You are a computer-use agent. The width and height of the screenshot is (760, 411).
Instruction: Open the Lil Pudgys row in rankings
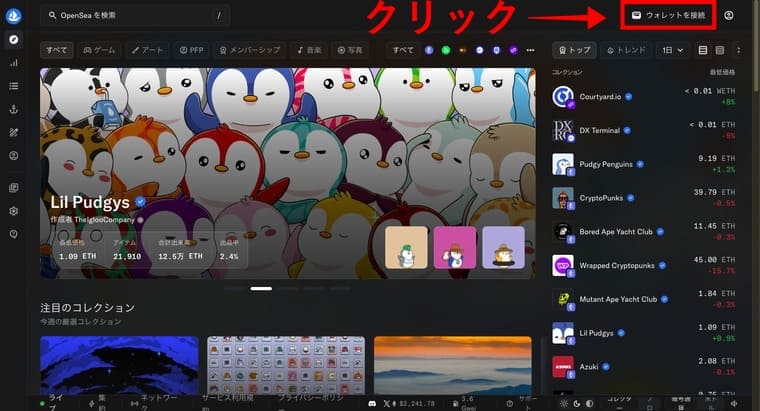click(643, 333)
